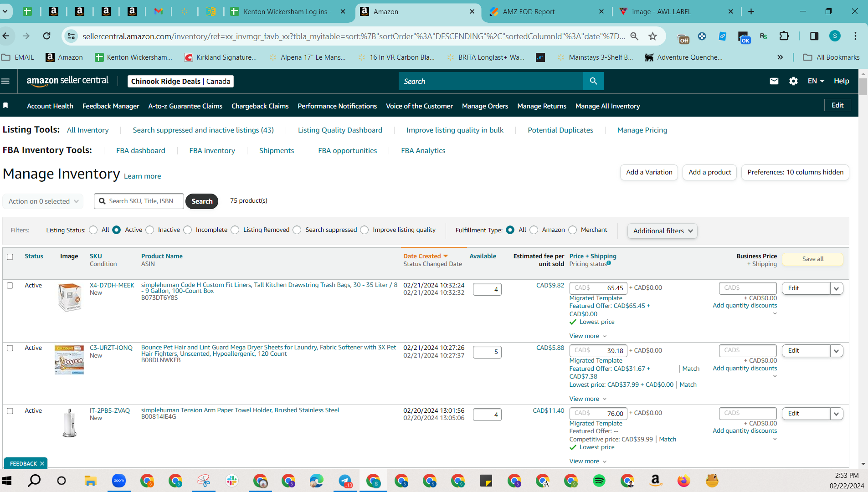
Task: Open Telegram from the taskbar
Action: click(x=345, y=481)
